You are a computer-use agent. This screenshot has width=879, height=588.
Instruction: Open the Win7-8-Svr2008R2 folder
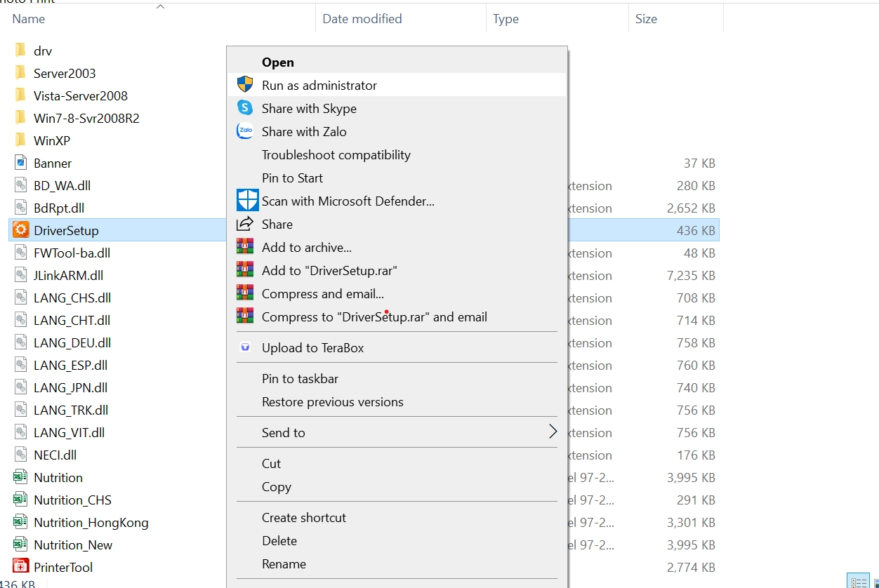[x=86, y=118]
